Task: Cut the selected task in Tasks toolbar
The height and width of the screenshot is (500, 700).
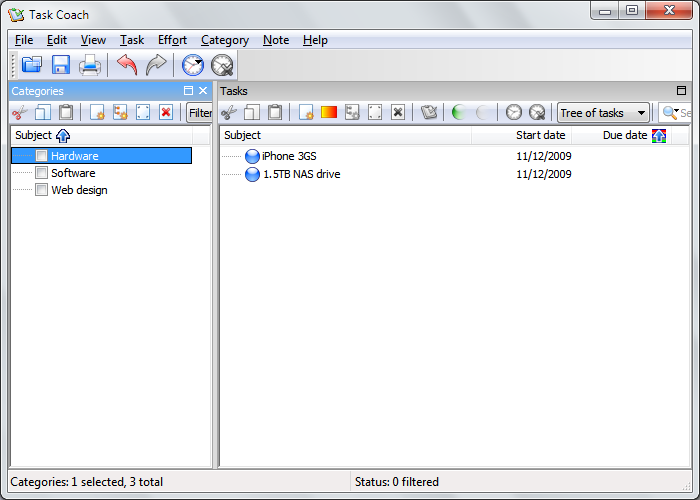Action: click(229, 112)
